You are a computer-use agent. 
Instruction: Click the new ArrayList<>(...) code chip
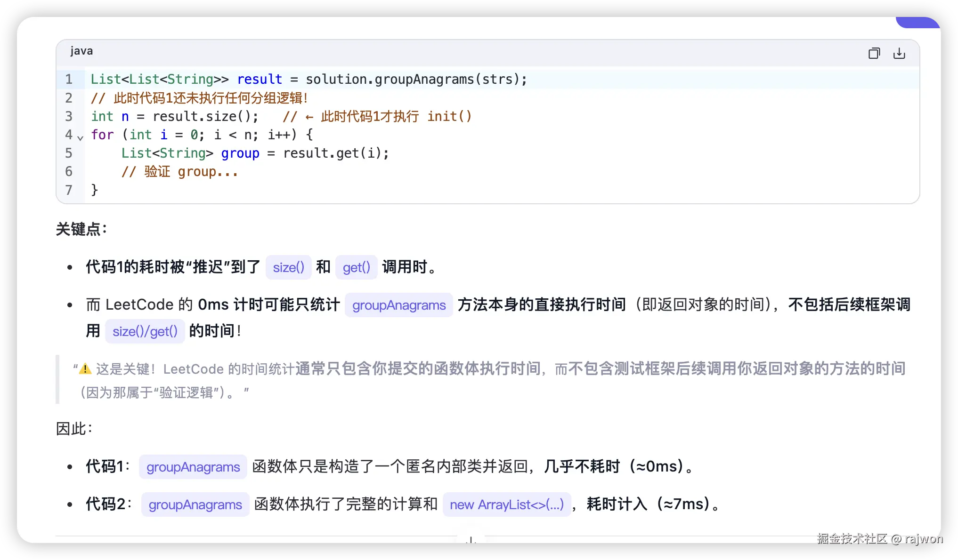pos(507,504)
